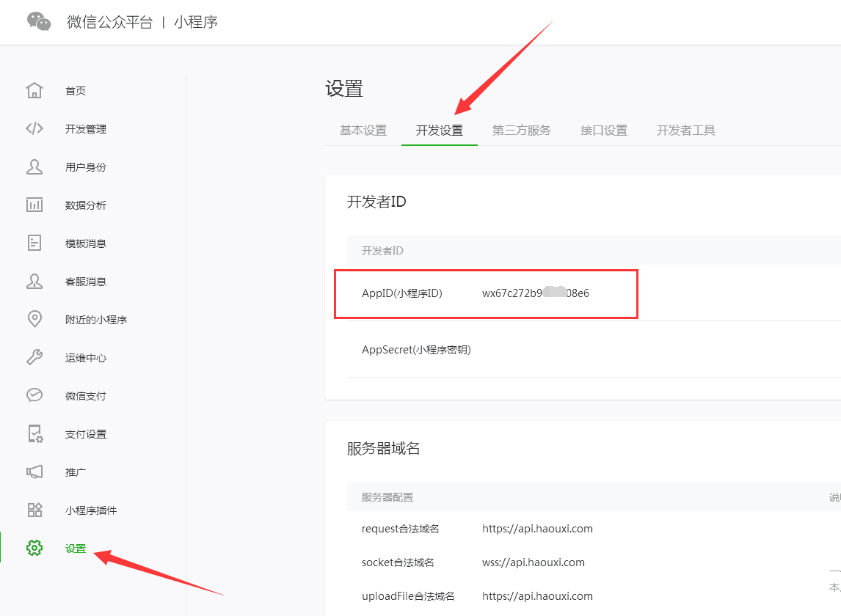Click the bar chart icon for 数据分析
The image size is (841, 616).
click(34, 205)
